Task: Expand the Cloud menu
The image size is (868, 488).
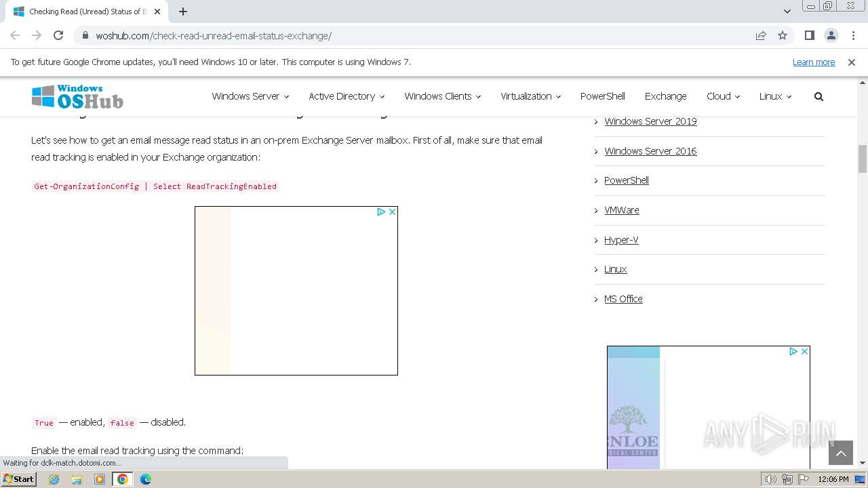Action: [723, 96]
